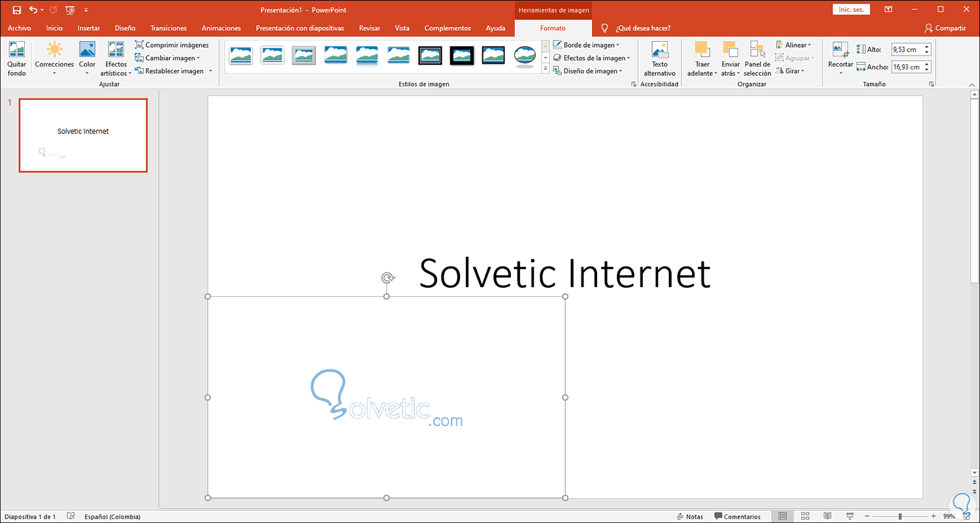Click the zoom out minus button
This screenshot has height=523, width=980.
coord(866,516)
